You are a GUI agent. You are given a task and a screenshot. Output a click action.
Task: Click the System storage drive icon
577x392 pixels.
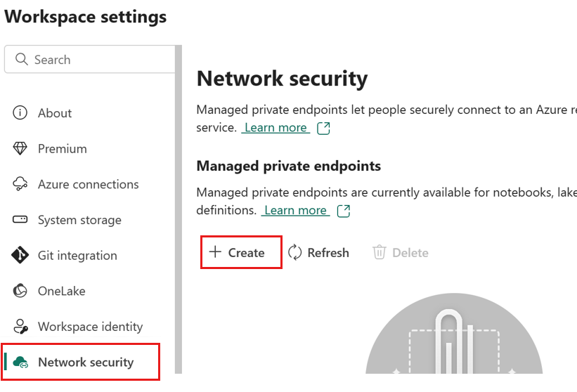[20, 220]
